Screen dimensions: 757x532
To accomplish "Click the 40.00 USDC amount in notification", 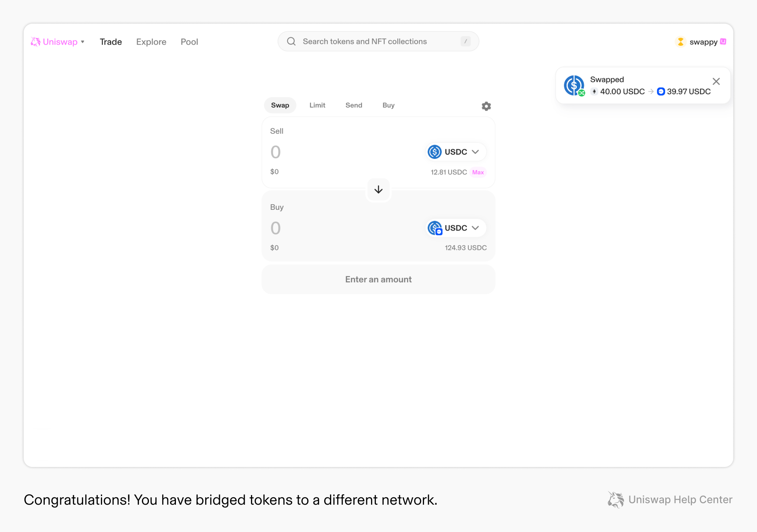I will [622, 92].
